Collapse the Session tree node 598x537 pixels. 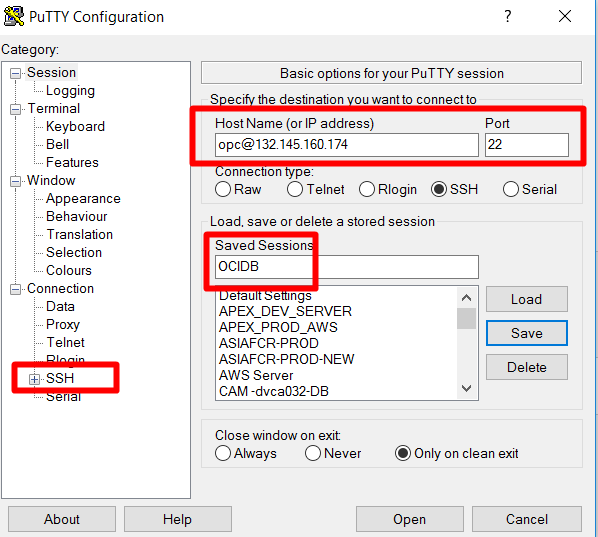coord(15,73)
